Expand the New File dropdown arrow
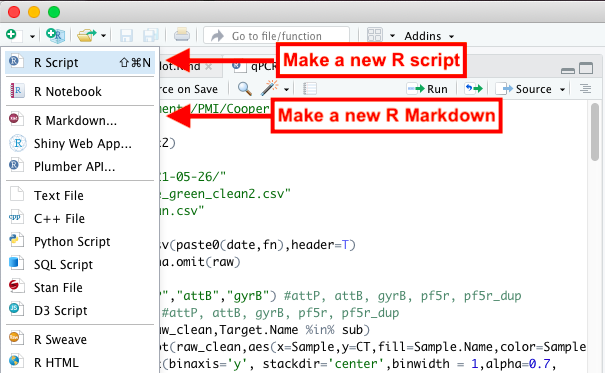 coord(32,36)
